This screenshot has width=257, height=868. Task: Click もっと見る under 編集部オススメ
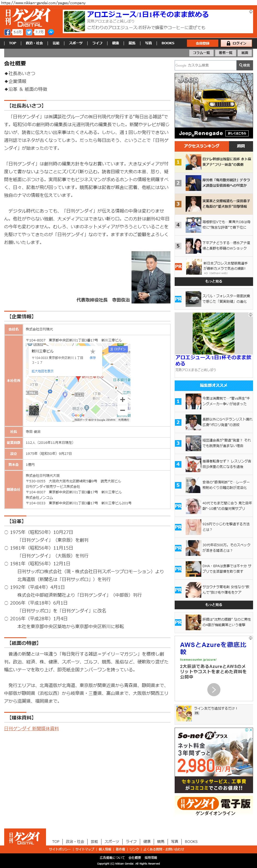214,605
